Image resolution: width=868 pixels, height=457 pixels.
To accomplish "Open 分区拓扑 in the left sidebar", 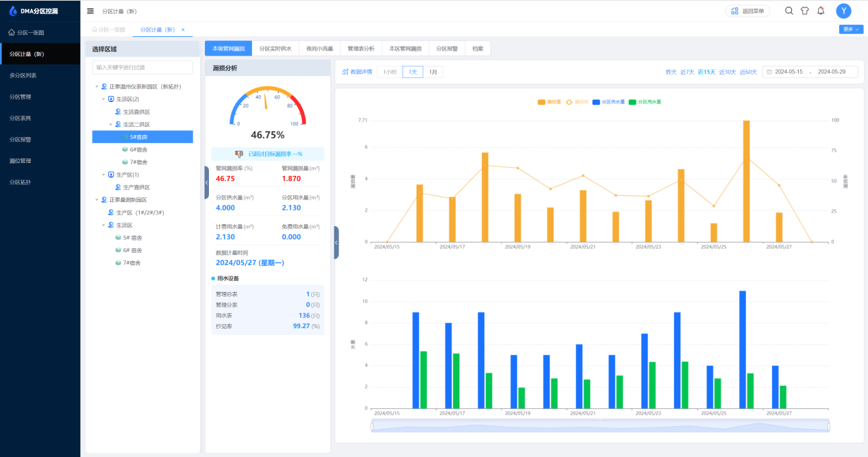I will (40, 182).
